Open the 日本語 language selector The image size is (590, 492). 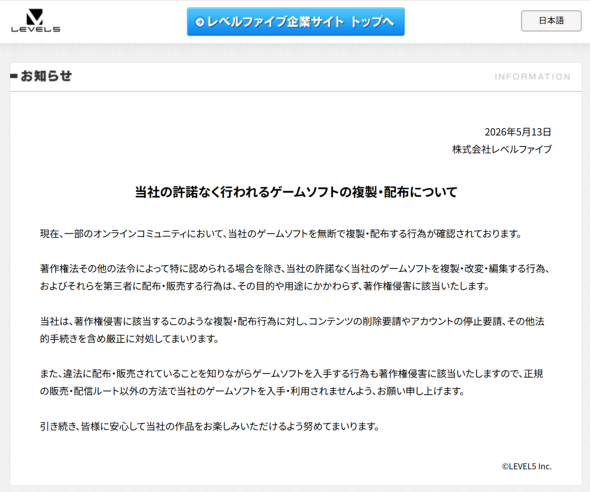551,21
